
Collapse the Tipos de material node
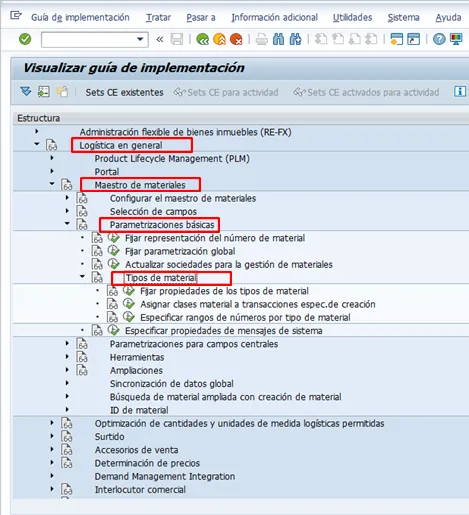(82, 277)
